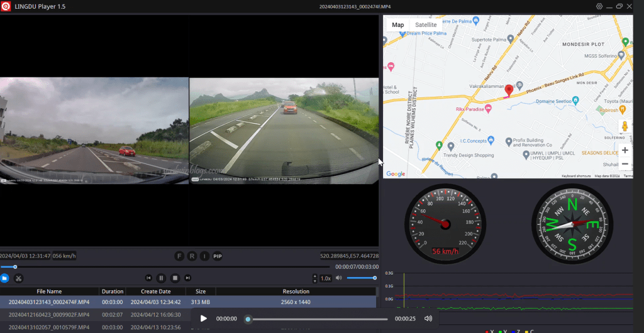Click the scissors clip tool

point(18,278)
